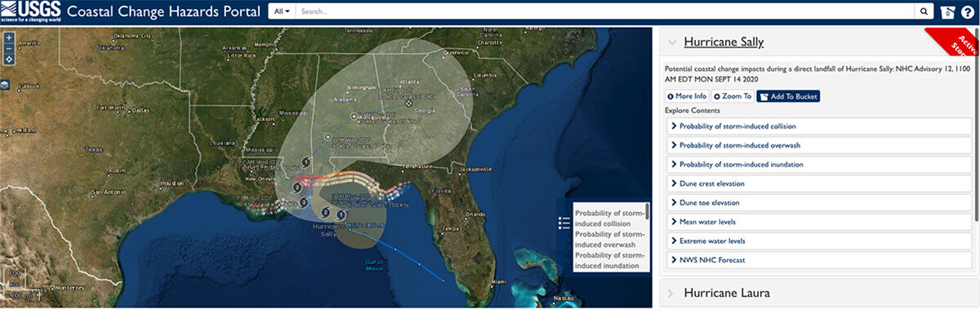Click Add To Bucket button
This screenshot has width=980, height=310.
click(788, 96)
